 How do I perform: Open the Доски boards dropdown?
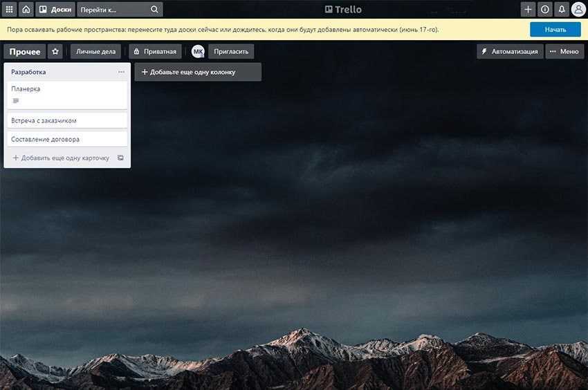point(55,10)
